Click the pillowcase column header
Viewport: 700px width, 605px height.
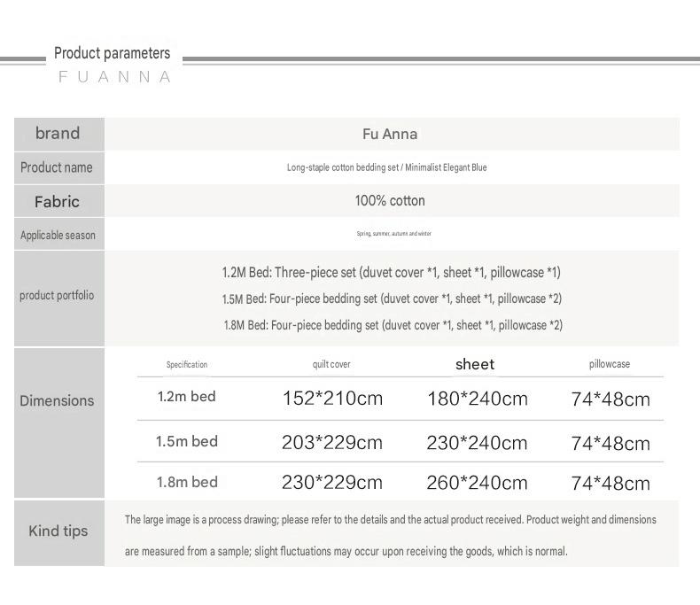click(x=610, y=364)
